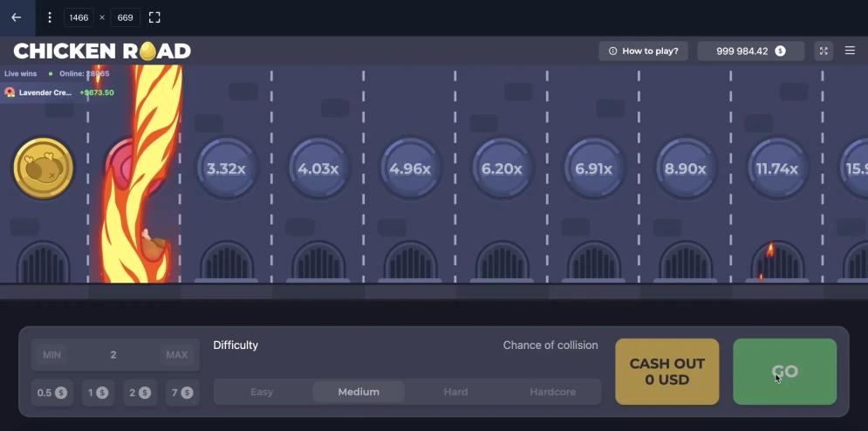Toggle the fullscreen frame icon in top bar
This screenshot has height=431, width=868.
[x=154, y=17]
